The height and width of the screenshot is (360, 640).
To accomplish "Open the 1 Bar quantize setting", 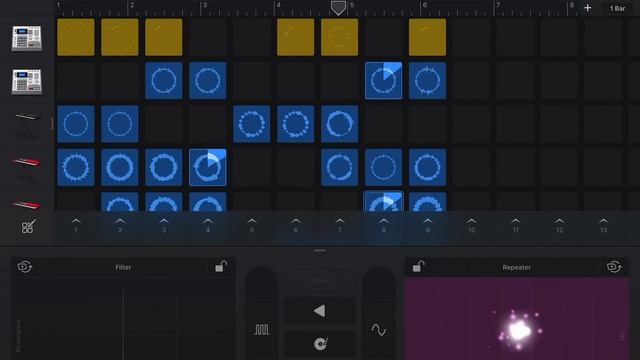I will pyautogui.click(x=617, y=8).
